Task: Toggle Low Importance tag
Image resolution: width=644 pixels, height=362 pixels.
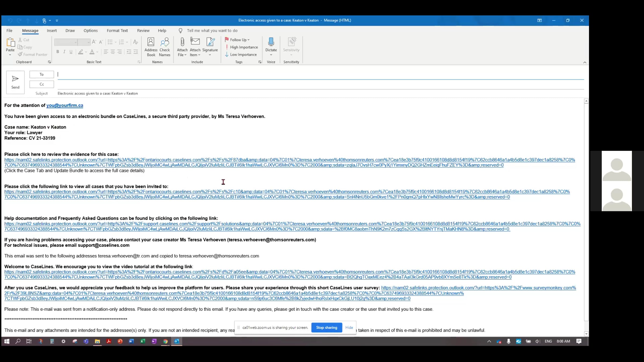Action: point(241,54)
